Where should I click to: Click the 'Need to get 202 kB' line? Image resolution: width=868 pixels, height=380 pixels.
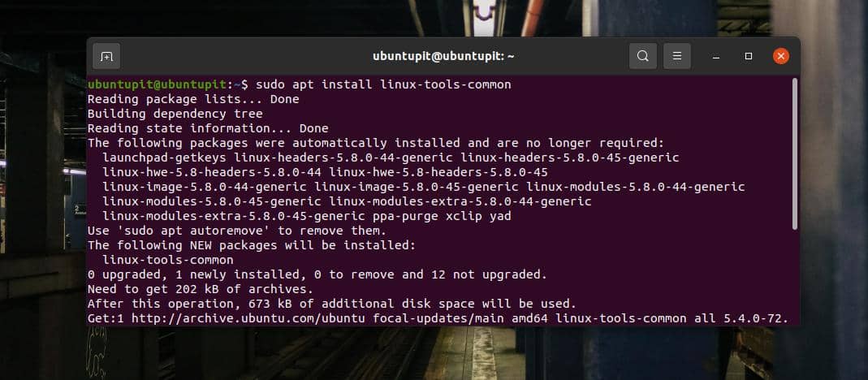[200, 289]
